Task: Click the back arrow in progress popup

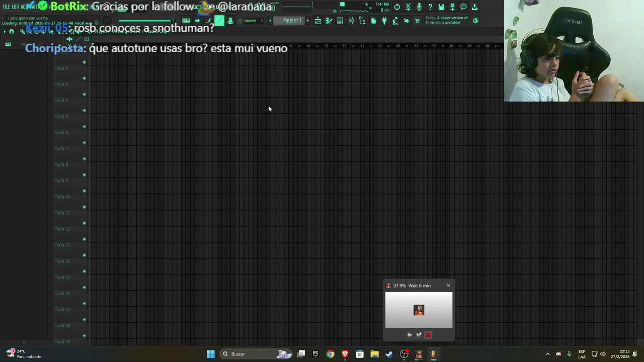Action: [409, 335]
